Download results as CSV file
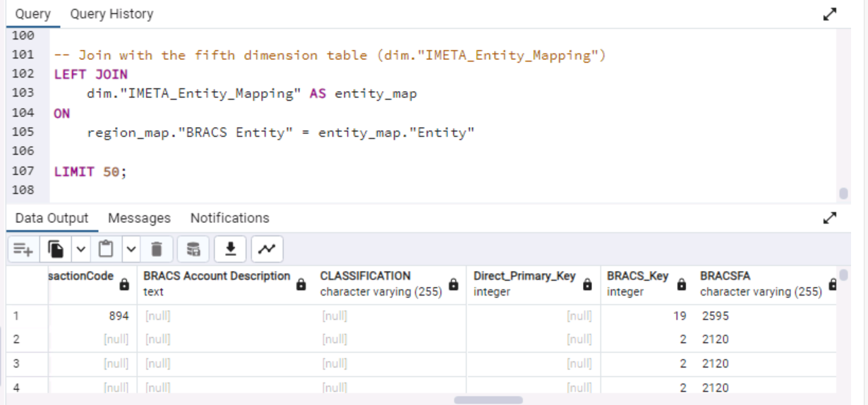Viewport: 868px width, 405px height. [230, 248]
